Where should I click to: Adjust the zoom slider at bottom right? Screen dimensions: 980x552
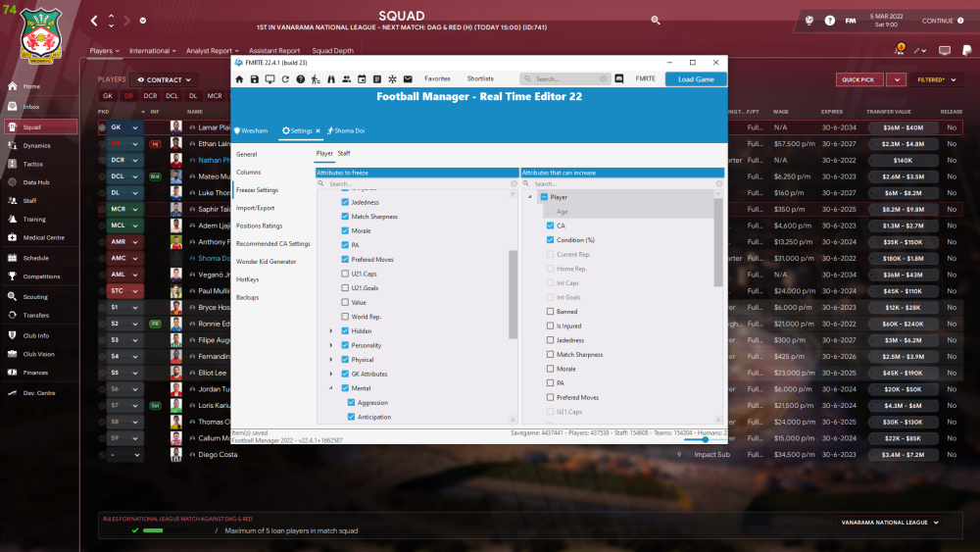point(705,439)
